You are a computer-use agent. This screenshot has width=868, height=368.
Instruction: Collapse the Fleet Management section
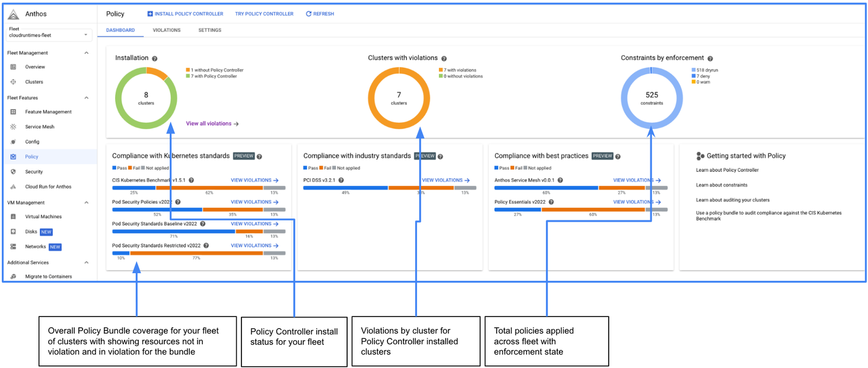(87, 53)
